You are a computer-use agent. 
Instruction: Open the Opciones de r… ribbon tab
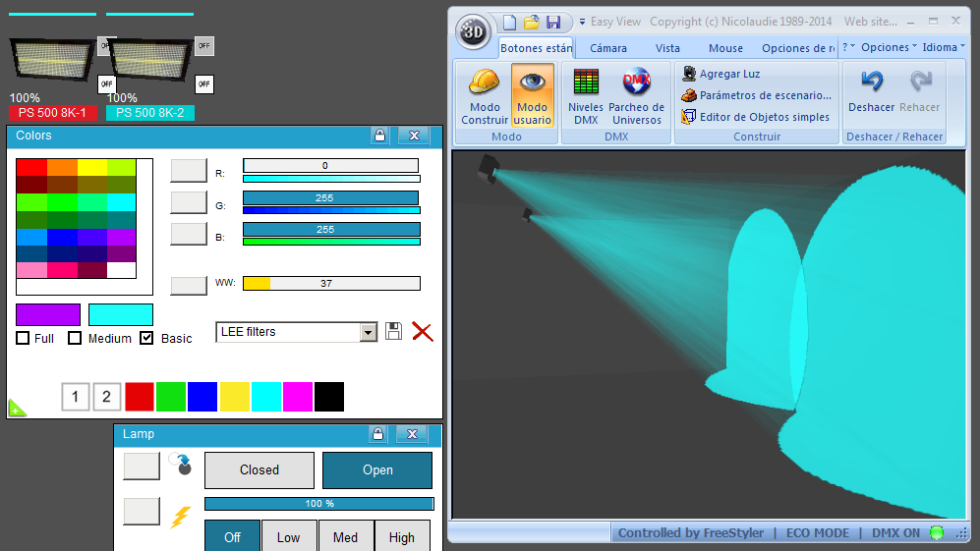click(798, 48)
